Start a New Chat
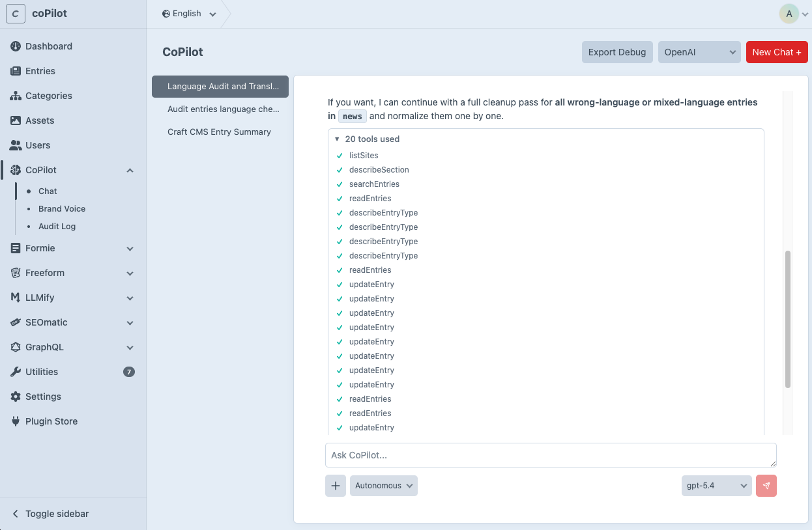The height and width of the screenshot is (530, 812). (777, 52)
